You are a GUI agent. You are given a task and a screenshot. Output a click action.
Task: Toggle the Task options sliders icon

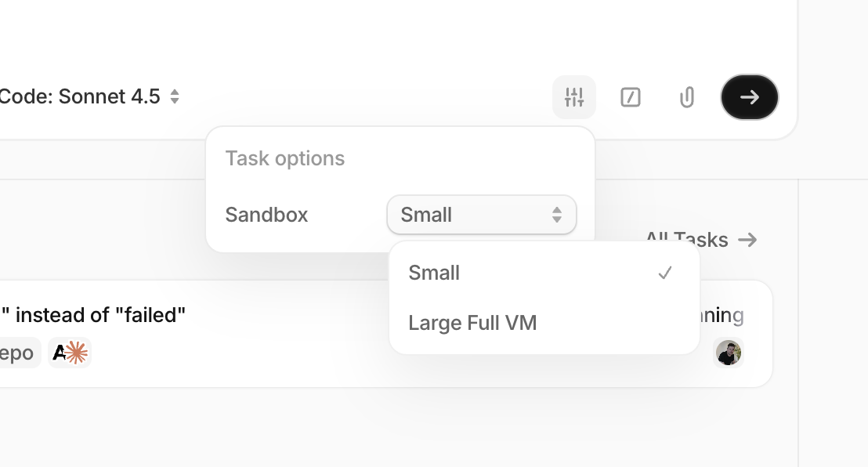574,97
